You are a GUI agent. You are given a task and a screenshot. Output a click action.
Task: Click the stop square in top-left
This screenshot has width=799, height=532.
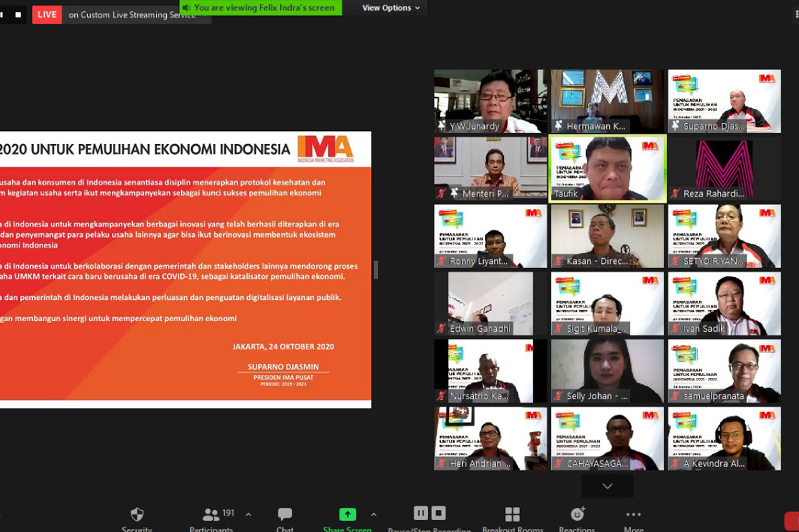pos(17,14)
